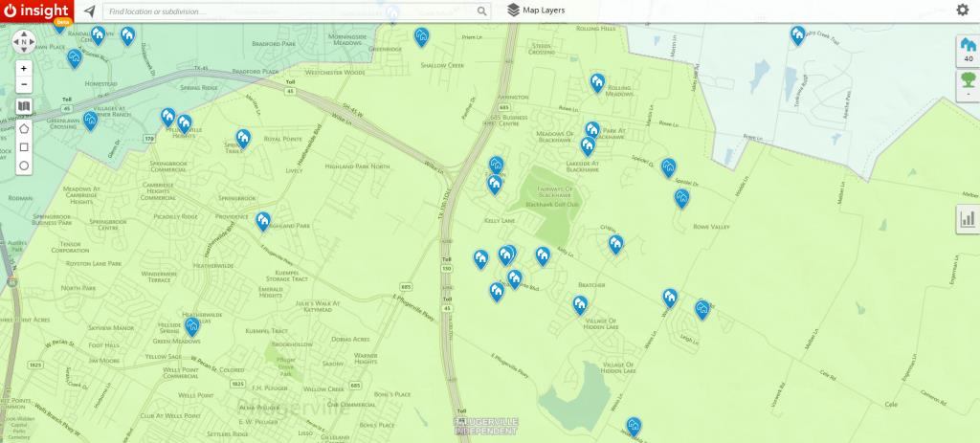Zoom out of the map
This screenshot has width=980, height=443.
(x=24, y=85)
